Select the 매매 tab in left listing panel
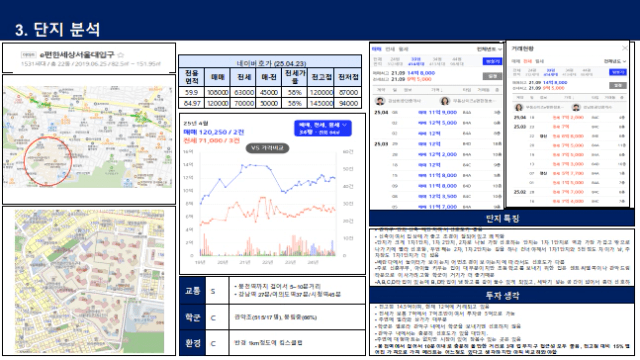The height and width of the screenshot is (360, 640). tap(376, 49)
